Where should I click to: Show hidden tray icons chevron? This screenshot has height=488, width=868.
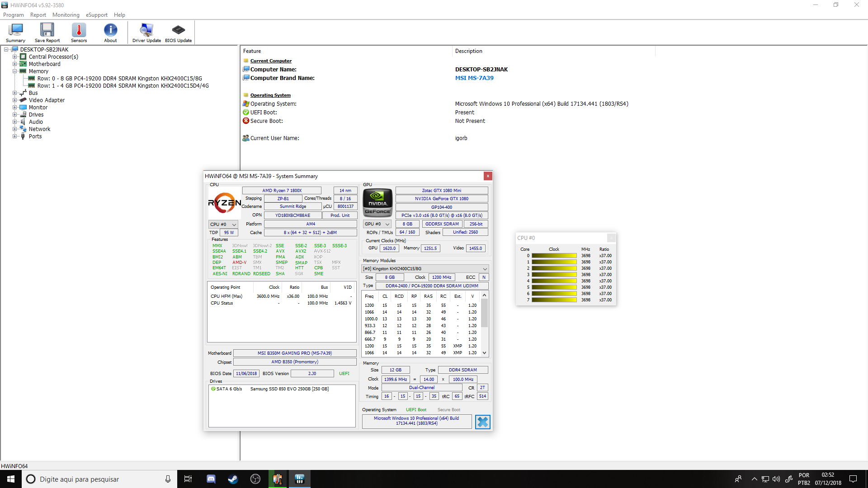754,479
